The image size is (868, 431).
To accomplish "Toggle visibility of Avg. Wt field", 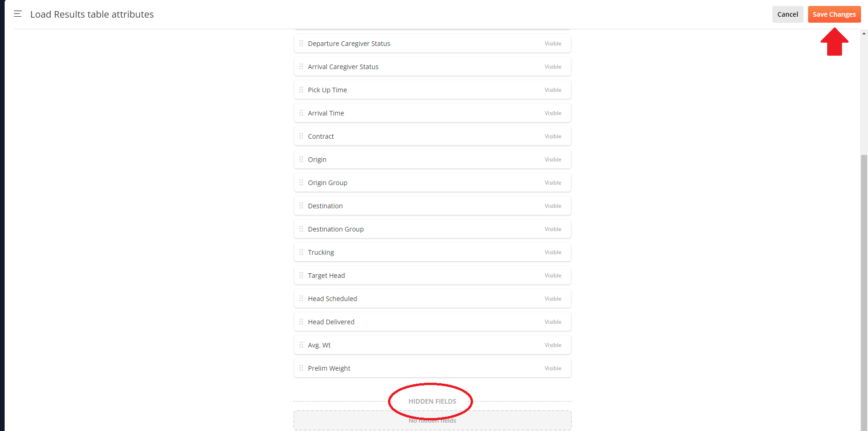I will [x=552, y=345].
